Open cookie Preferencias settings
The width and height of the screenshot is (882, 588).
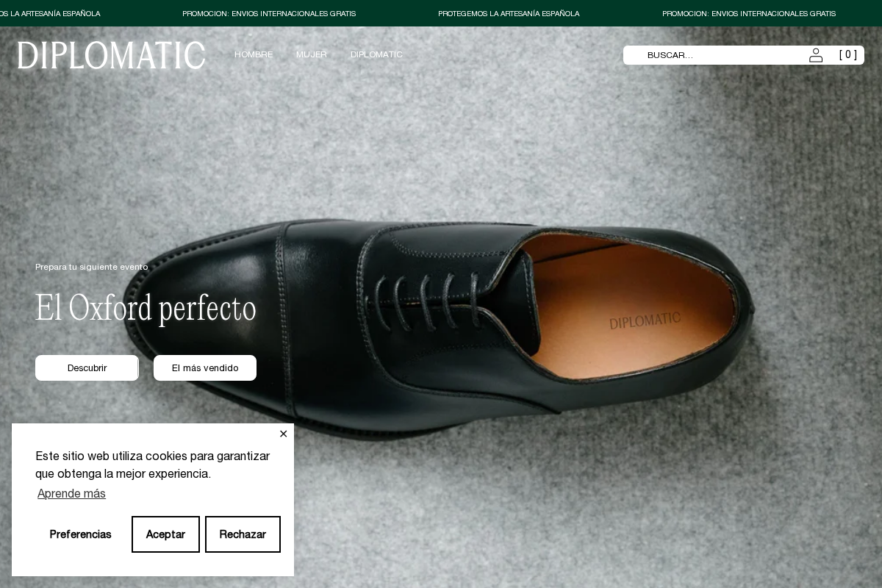80,534
